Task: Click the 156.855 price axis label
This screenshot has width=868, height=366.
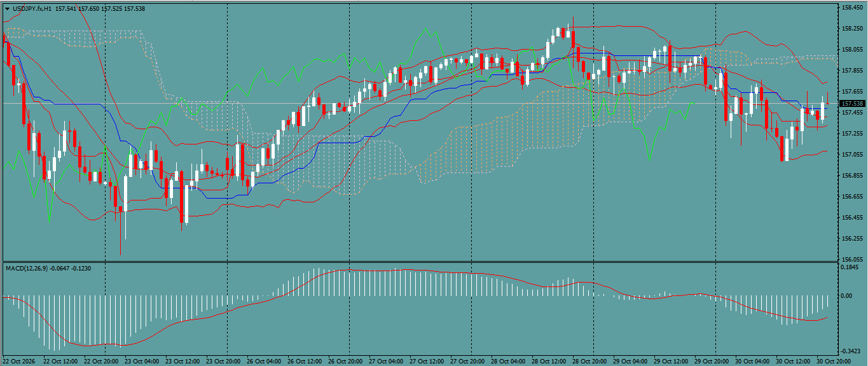Action: click(852, 175)
